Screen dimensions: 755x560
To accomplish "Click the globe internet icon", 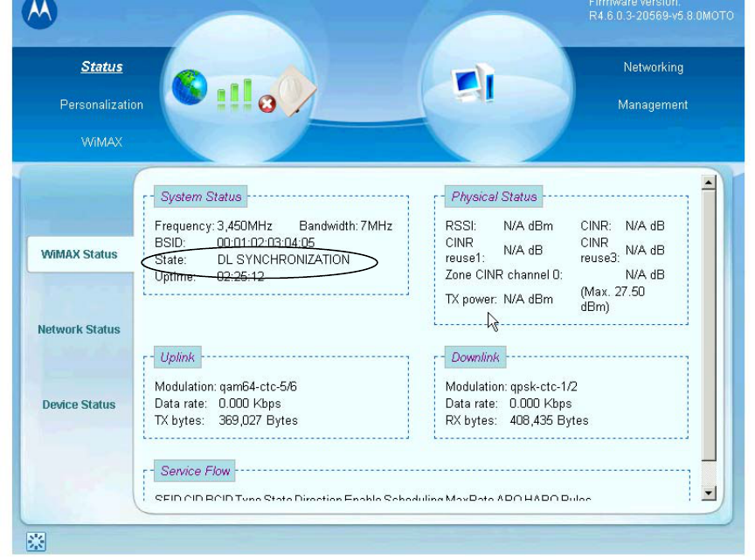I will point(190,87).
